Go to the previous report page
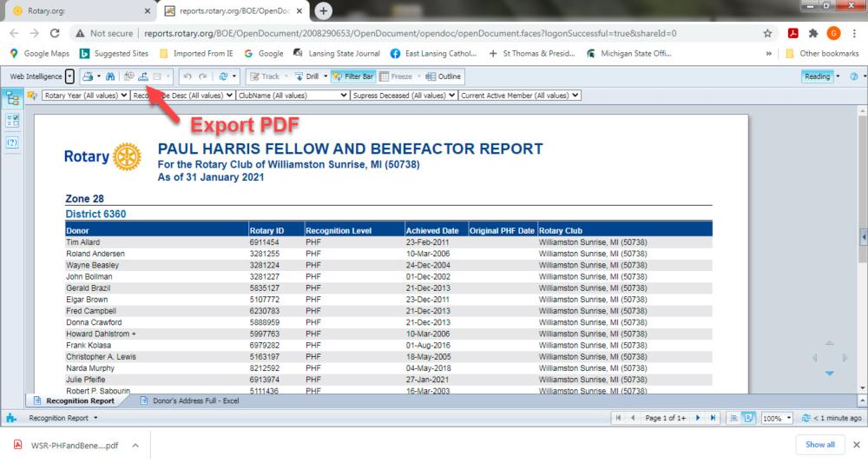Image resolution: width=868 pixels, height=463 pixels. point(633,418)
